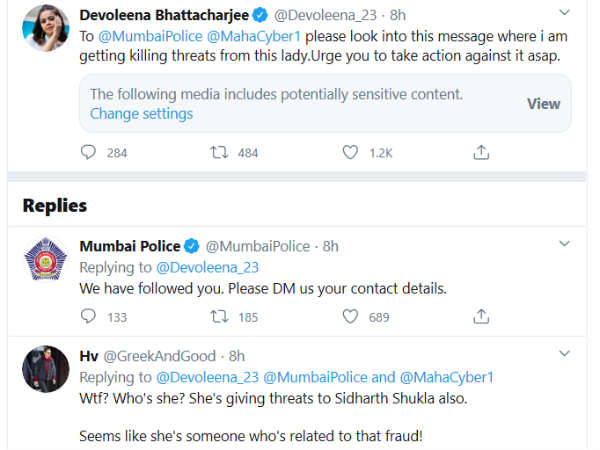The height and width of the screenshot is (450, 600).
Task: Expand the options chevron on Mumbai Police reply
Action: click(564, 243)
